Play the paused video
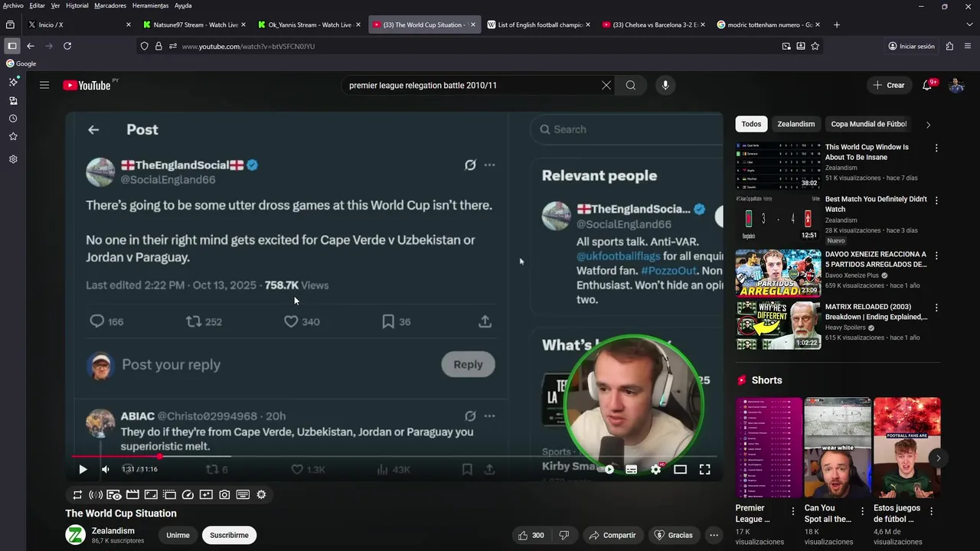Screen dimensions: 980x551 (83, 469)
